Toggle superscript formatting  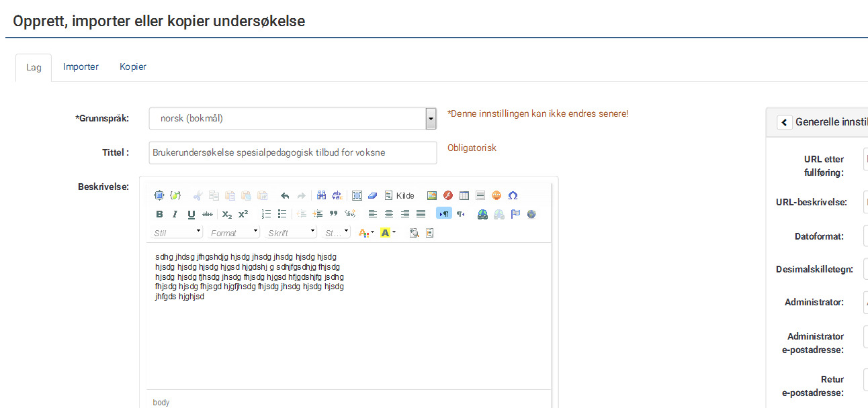pos(243,214)
